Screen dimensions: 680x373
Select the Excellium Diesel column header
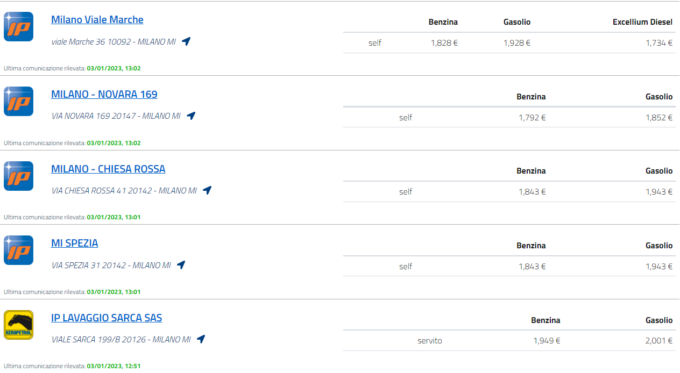(642, 22)
